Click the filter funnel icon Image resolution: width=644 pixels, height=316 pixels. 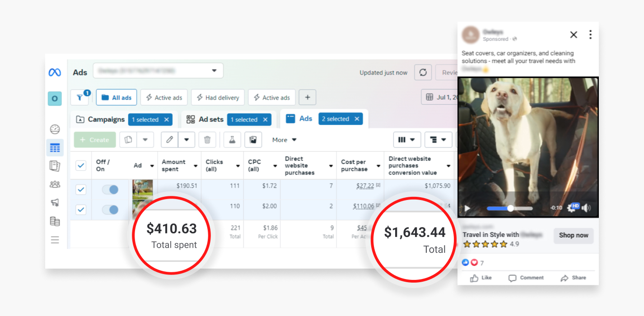point(79,98)
